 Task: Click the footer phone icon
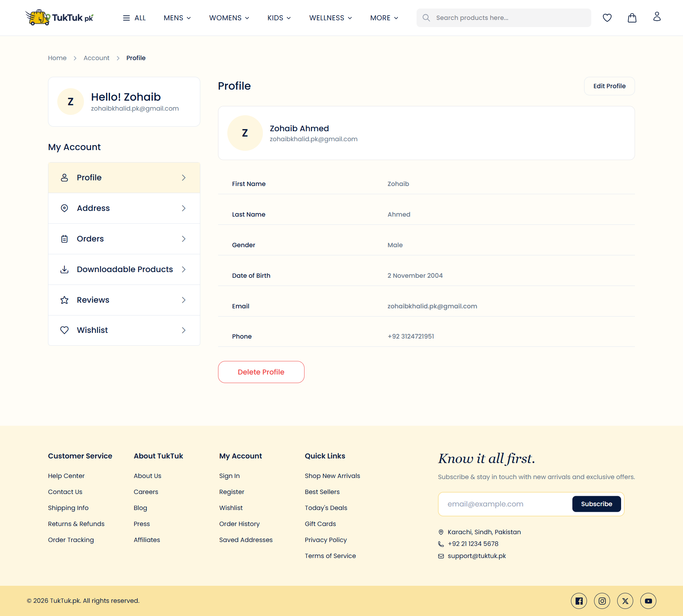click(x=441, y=544)
